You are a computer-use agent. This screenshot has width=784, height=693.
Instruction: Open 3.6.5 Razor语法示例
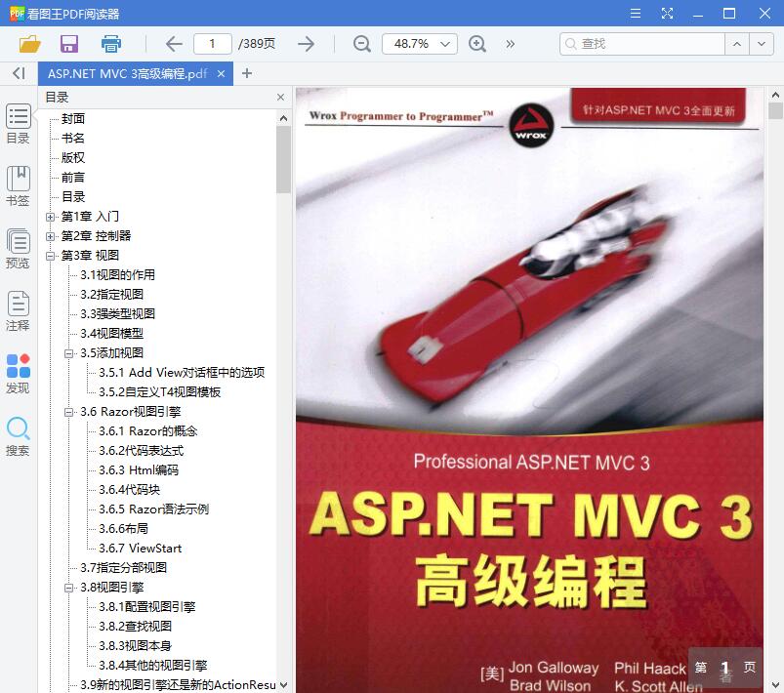pos(153,509)
